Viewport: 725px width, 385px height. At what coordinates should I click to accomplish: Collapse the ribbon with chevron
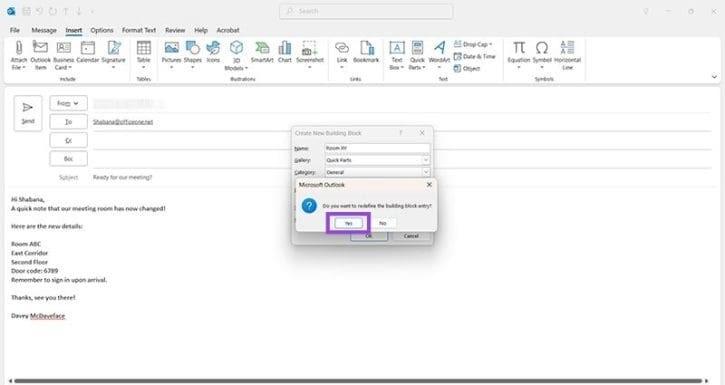tap(714, 77)
